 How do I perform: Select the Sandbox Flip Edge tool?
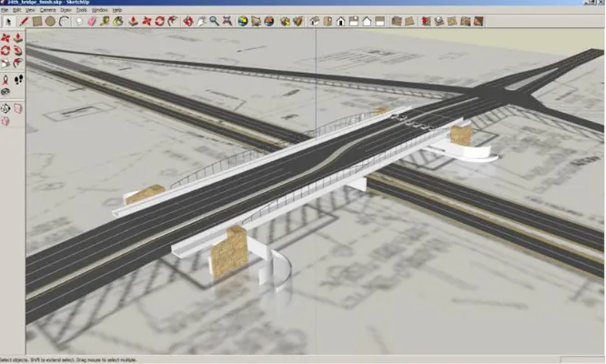coord(479,22)
